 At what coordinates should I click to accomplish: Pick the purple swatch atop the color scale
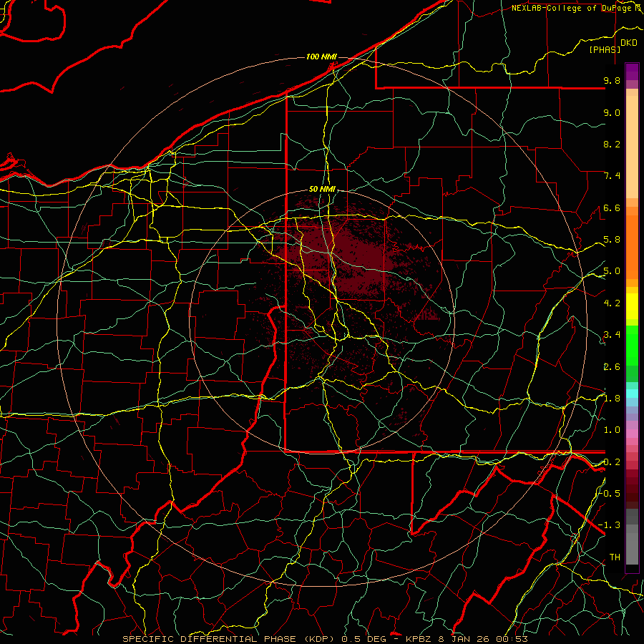(x=632, y=72)
